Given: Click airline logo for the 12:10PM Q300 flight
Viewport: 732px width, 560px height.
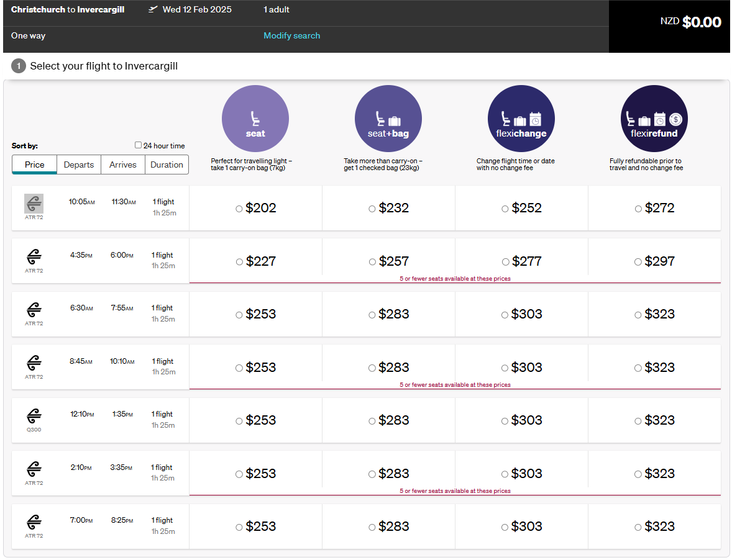Looking at the screenshot, I should pos(34,415).
